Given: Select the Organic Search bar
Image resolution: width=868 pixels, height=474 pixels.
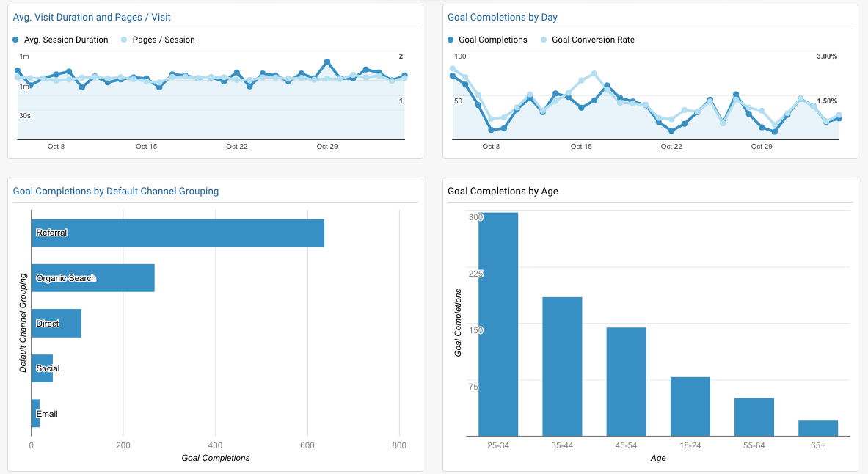Looking at the screenshot, I should 92,278.
